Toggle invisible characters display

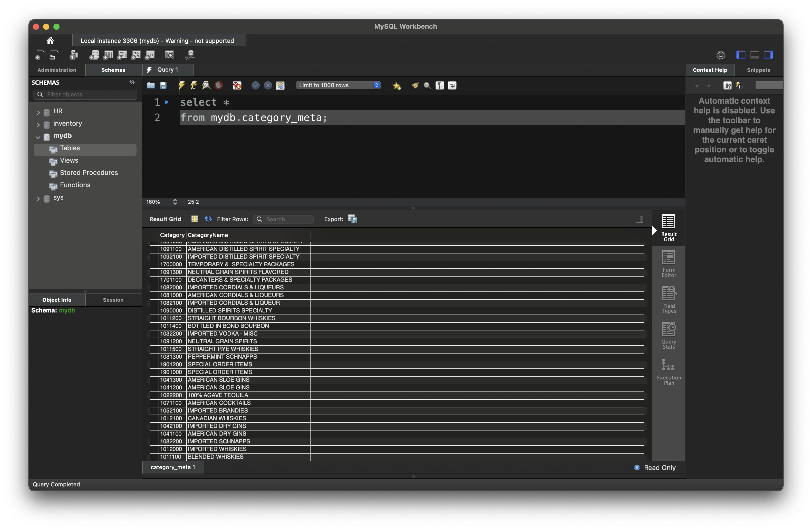click(x=440, y=85)
